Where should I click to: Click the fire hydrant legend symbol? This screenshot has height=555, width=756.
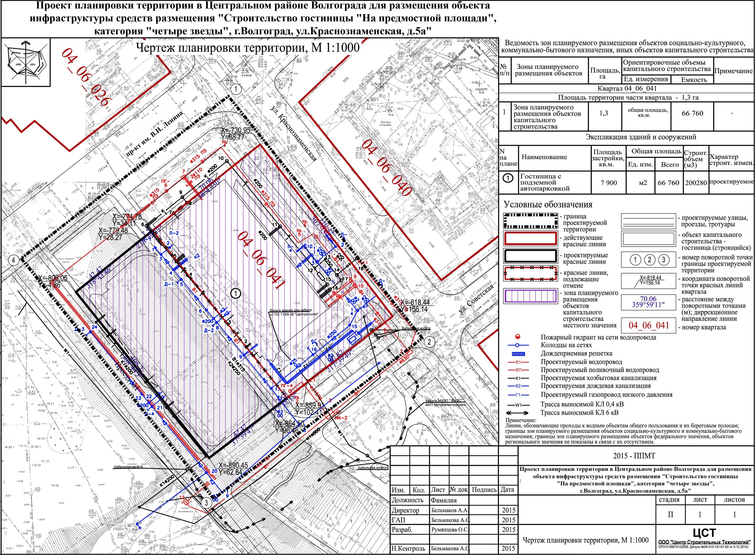[x=518, y=337]
